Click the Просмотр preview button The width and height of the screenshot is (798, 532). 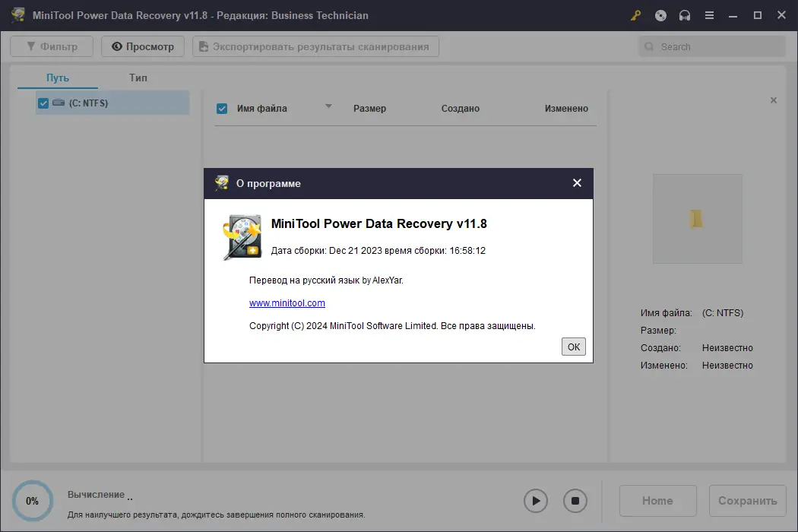pos(143,46)
